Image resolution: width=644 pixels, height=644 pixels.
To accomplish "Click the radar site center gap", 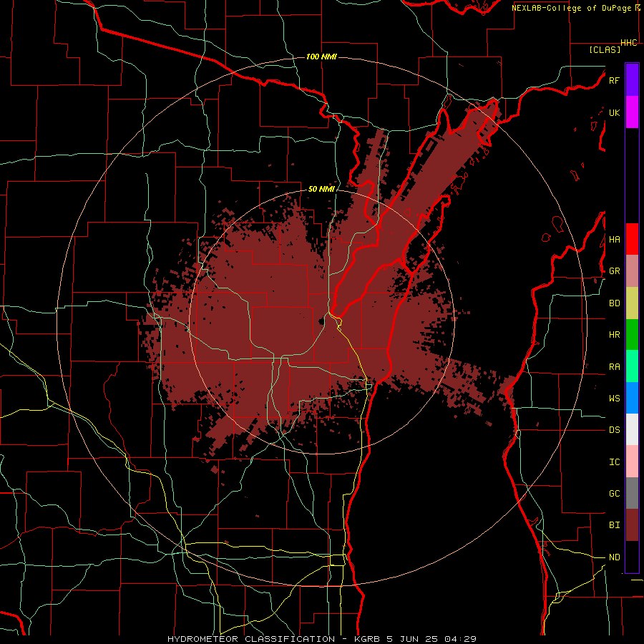I will (x=321, y=321).
